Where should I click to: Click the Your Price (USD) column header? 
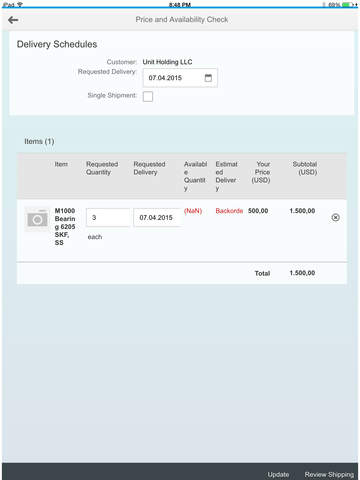[261, 172]
